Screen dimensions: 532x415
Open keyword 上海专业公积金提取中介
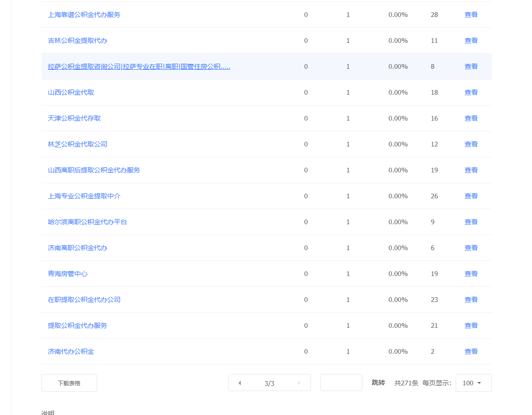84,196
